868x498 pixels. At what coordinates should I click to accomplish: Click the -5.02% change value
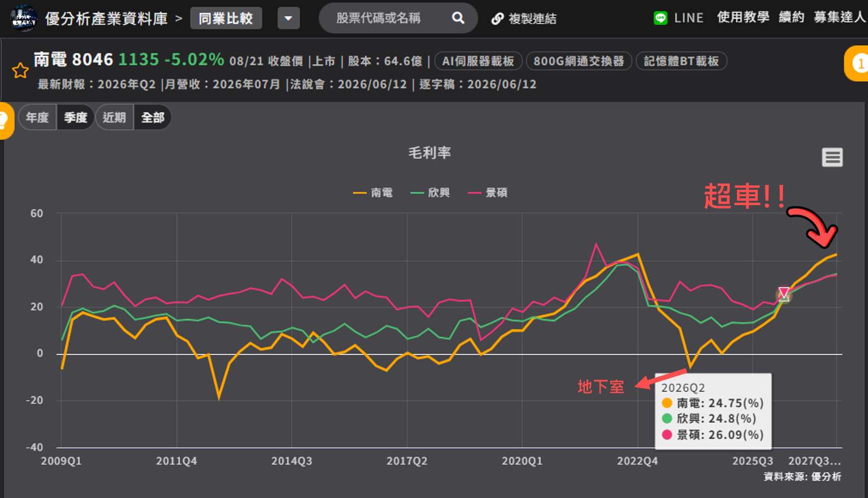click(194, 59)
